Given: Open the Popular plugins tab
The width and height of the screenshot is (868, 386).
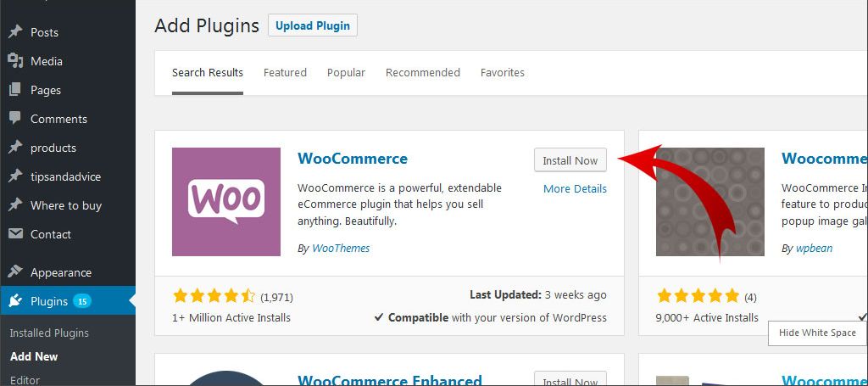Looking at the screenshot, I should (346, 73).
